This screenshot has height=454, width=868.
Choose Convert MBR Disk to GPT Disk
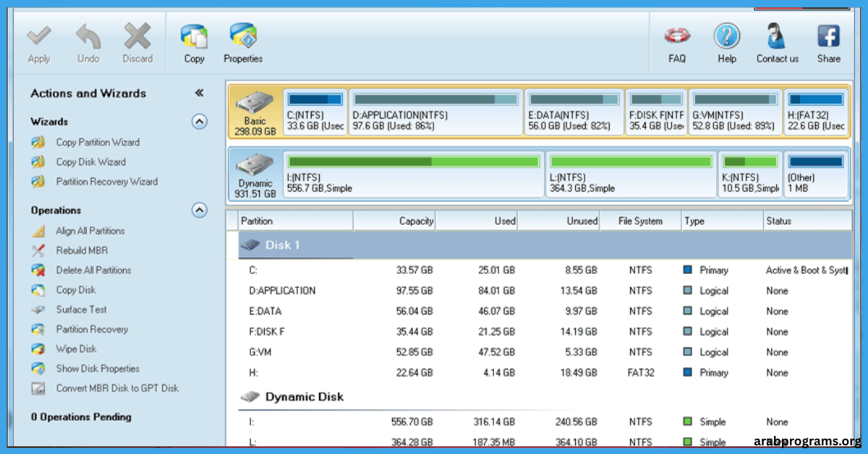click(117, 388)
